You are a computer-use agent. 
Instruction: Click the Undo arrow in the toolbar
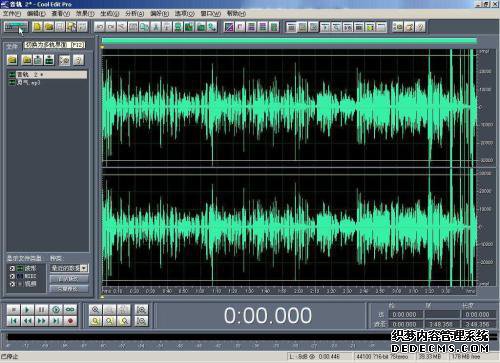pyautogui.click(x=99, y=27)
